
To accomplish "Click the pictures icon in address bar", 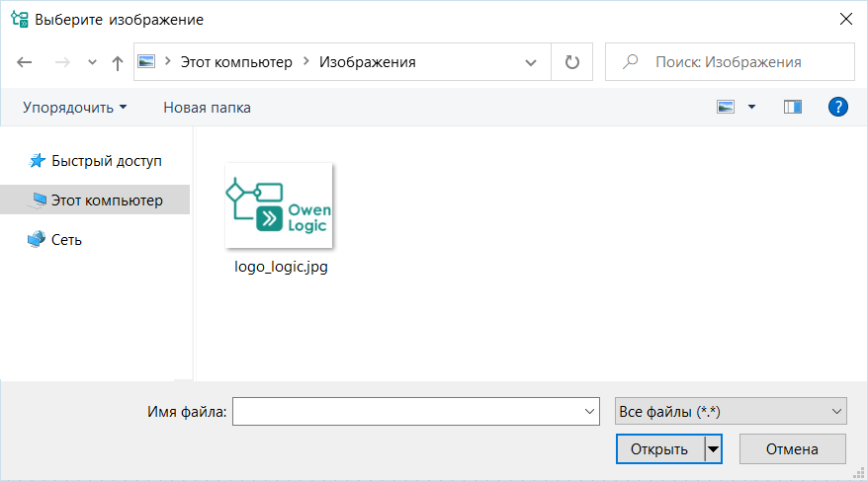I will 146,61.
